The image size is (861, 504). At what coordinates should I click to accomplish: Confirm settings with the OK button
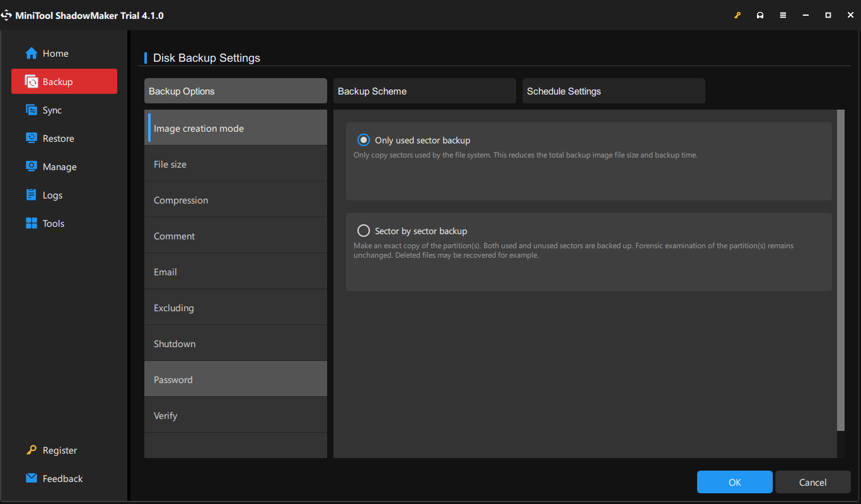tap(735, 482)
